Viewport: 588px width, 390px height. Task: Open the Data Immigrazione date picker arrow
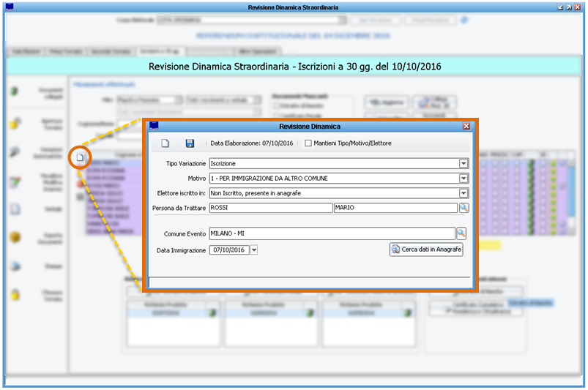[254, 250]
